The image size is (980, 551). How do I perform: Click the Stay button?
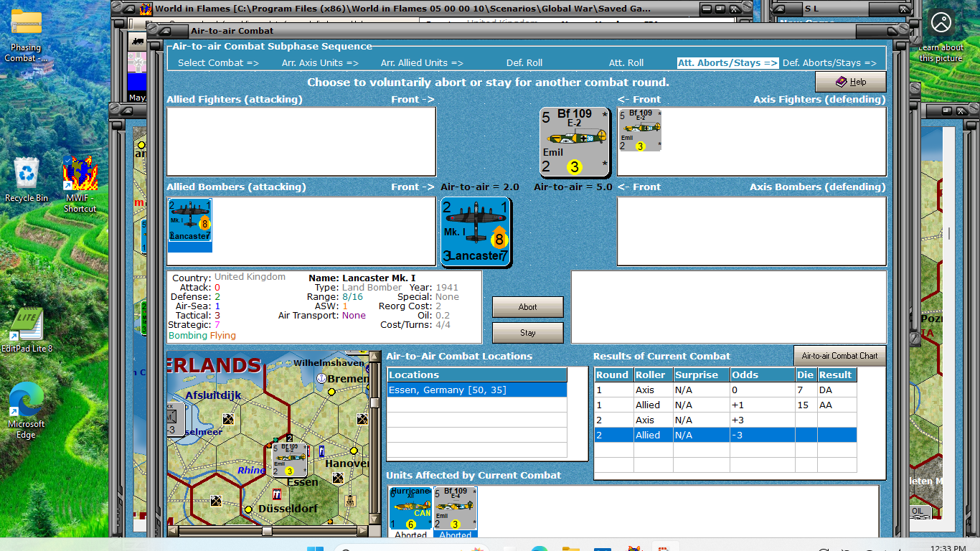click(x=527, y=333)
